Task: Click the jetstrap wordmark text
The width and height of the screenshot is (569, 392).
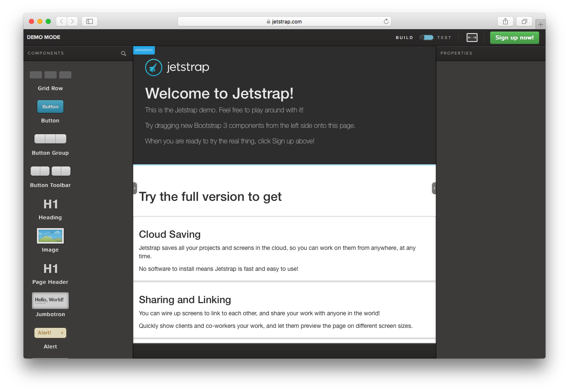Action: 188,67
